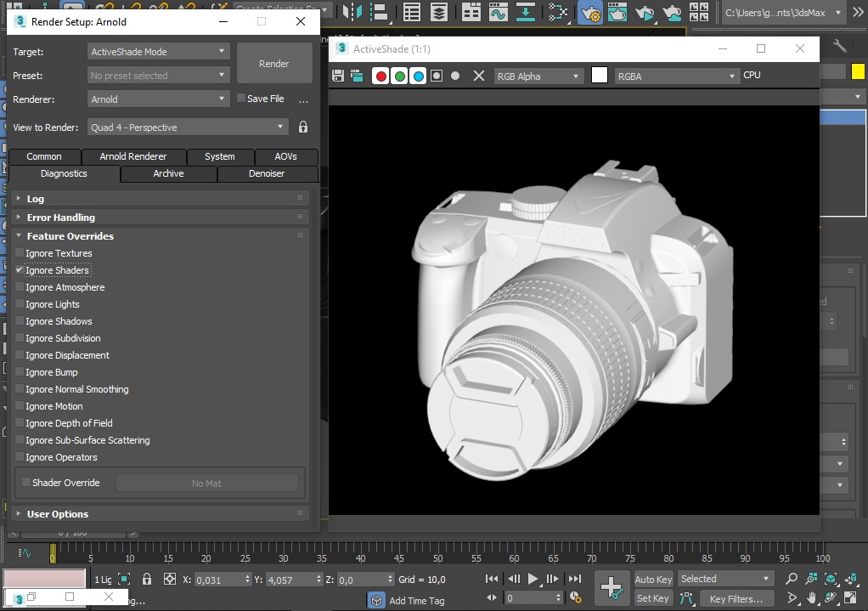Expand the User Options rollout
Screen dimensions: 868x611
pos(160,514)
